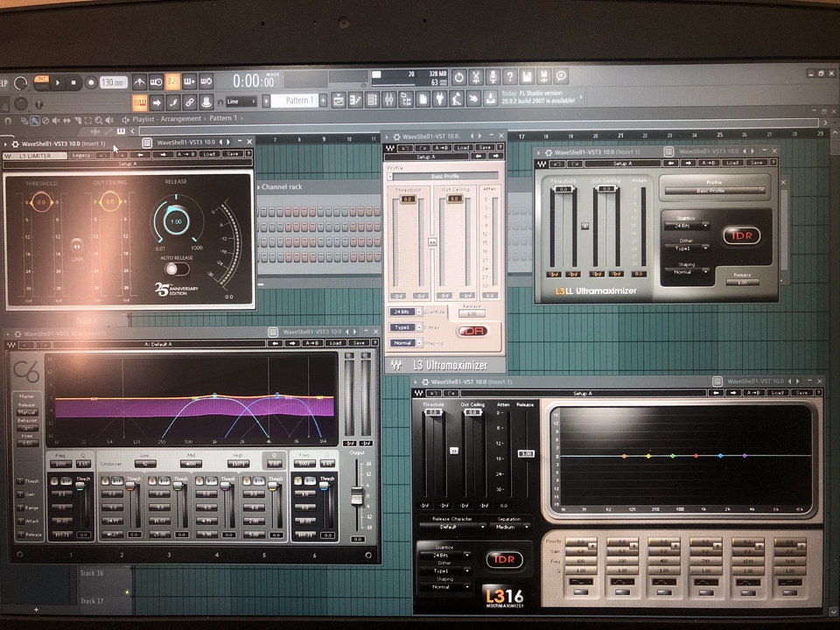Start playback with the FL Studio play button
This screenshot has height=630, width=840.
click(x=58, y=82)
